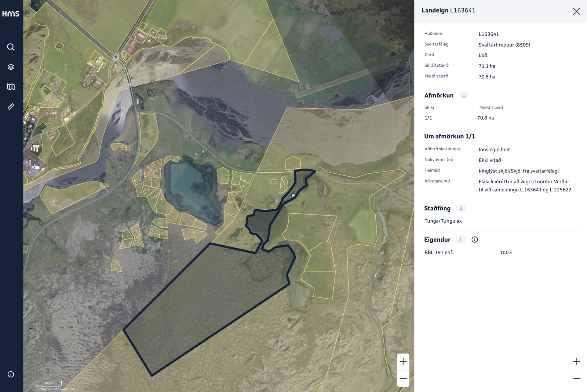Image resolution: width=587 pixels, height=392 pixels.
Task: Click the Staðföng section heading
Action: [437, 208]
